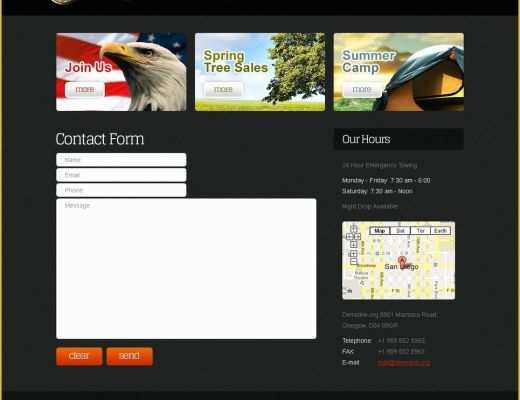Open the Summer Camp tent banner

399,72
